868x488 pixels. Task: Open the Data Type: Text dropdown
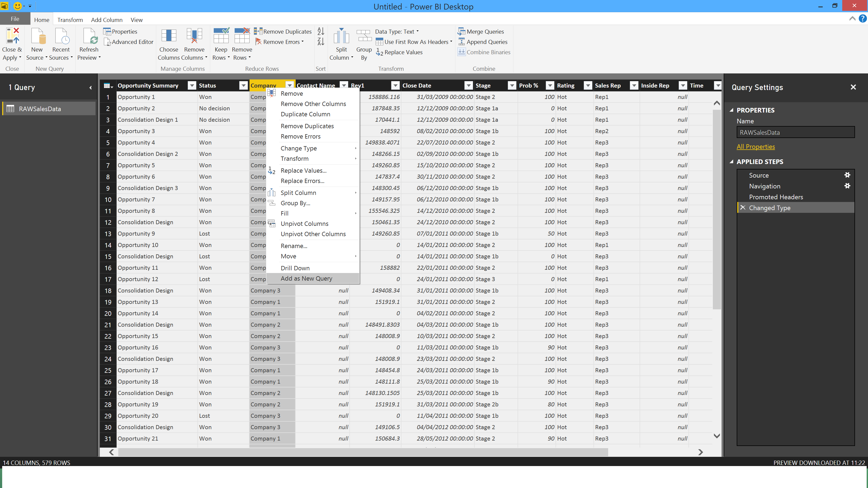pos(397,31)
